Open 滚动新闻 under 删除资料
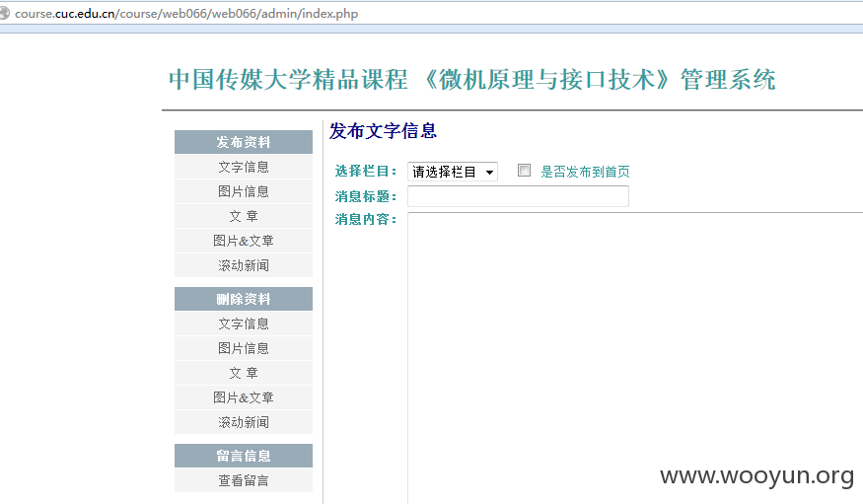The height and width of the screenshot is (504, 863). (244, 422)
